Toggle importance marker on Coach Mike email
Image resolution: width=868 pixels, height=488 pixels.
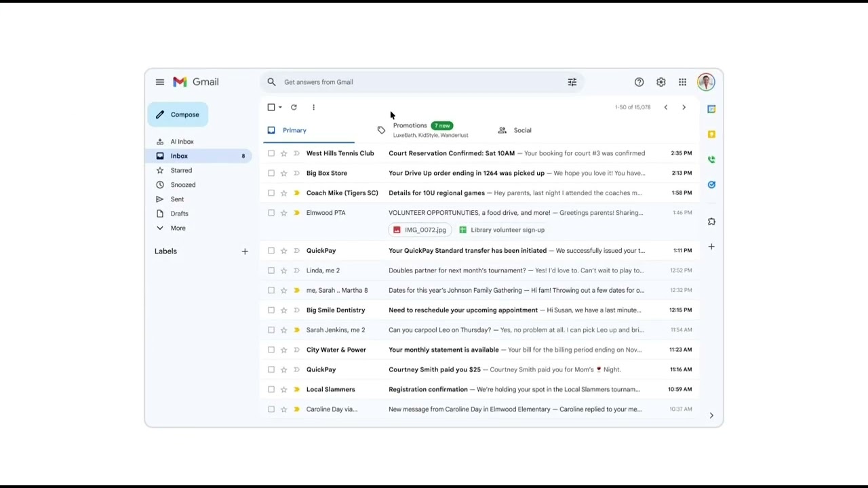pyautogui.click(x=296, y=193)
